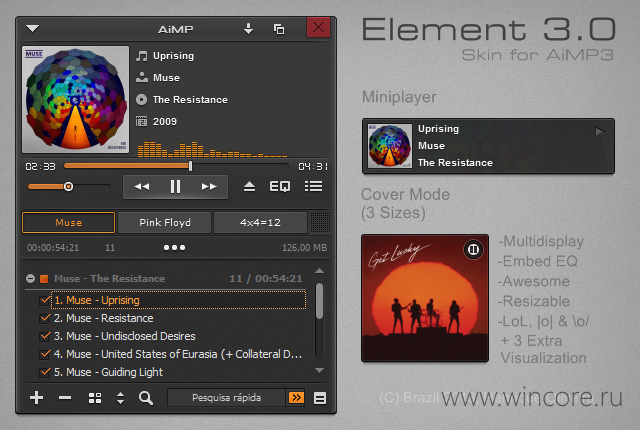Click the total time 04:31
The image size is (640, 430).
[313, 166]
